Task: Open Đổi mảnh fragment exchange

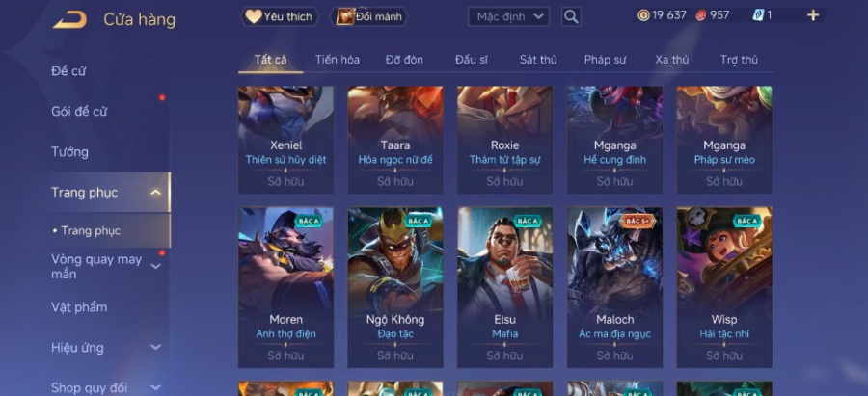Action: click(369, 16)
